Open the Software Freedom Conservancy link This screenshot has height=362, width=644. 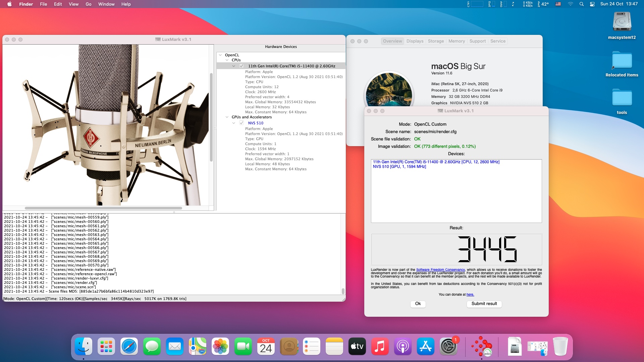click(440, 269)
